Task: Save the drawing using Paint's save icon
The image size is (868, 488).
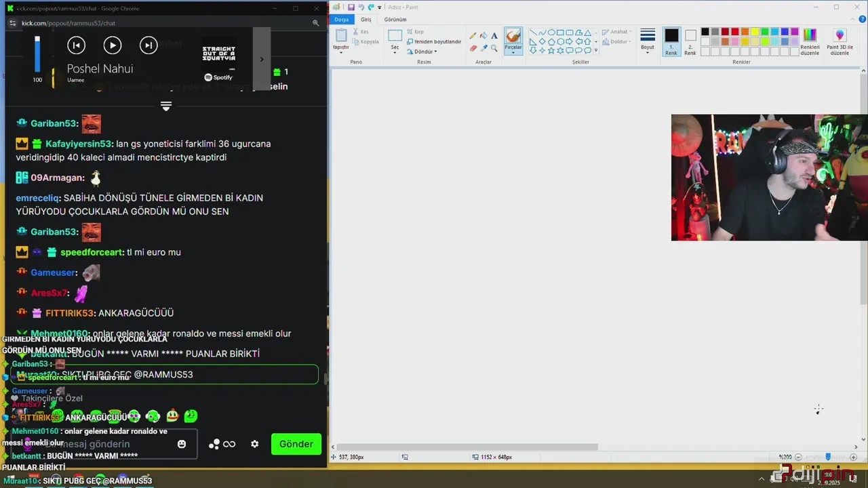Action: pos(351,7)
